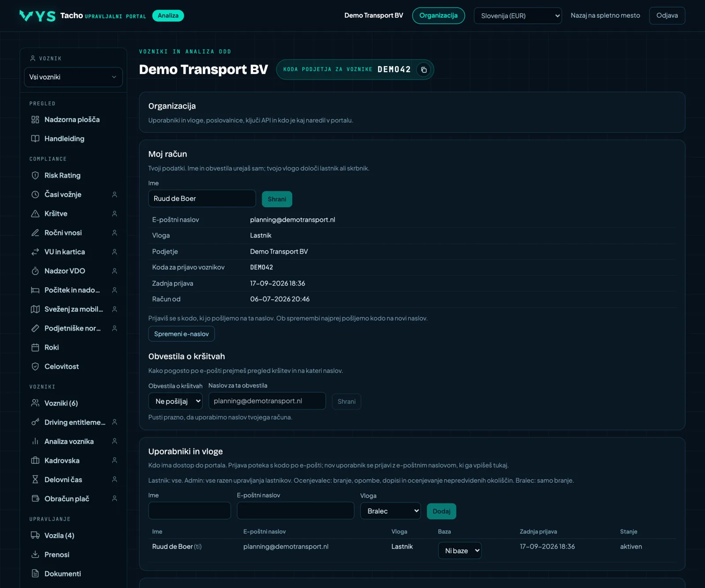Image resolution: width=705 pixels, height=588 pixels.
Task: Open Prenosi download icon
Action: tap(35, 555)
